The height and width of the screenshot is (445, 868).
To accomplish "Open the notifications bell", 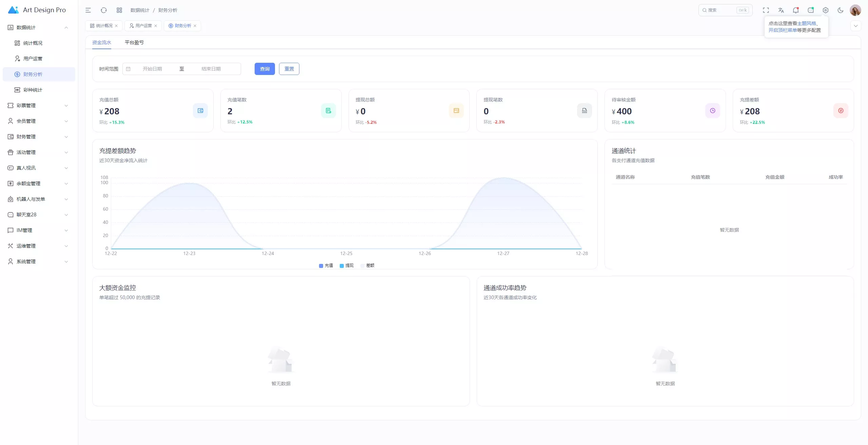I will click(796, 10).
